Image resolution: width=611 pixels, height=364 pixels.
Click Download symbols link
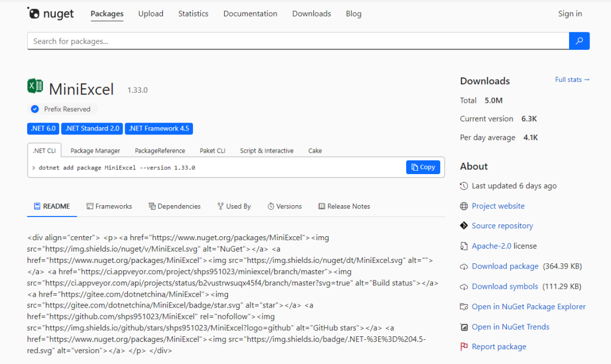tap(505, 287)
